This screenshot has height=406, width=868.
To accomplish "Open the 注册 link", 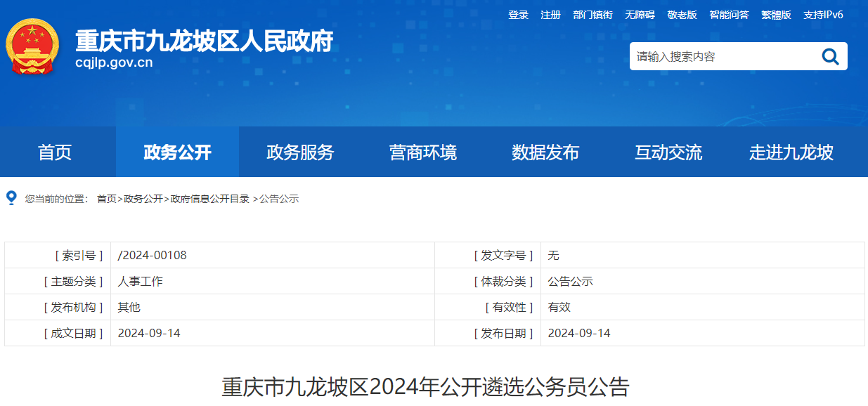I will pyautogui.click(x=550, y=15).
